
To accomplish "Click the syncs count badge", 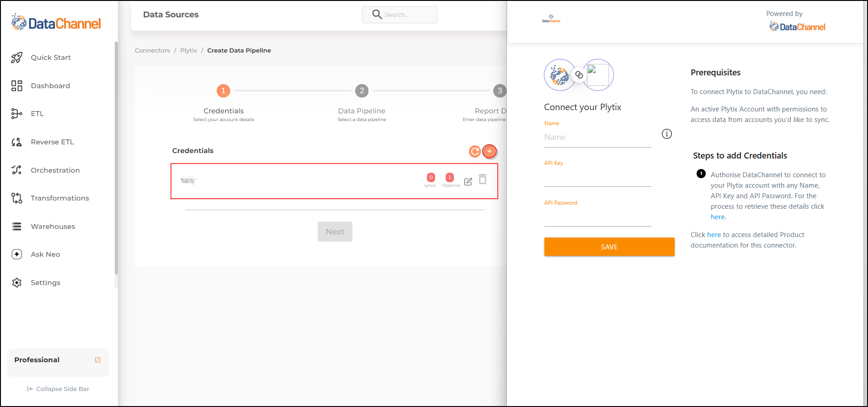I will click(x=431, y=177).
